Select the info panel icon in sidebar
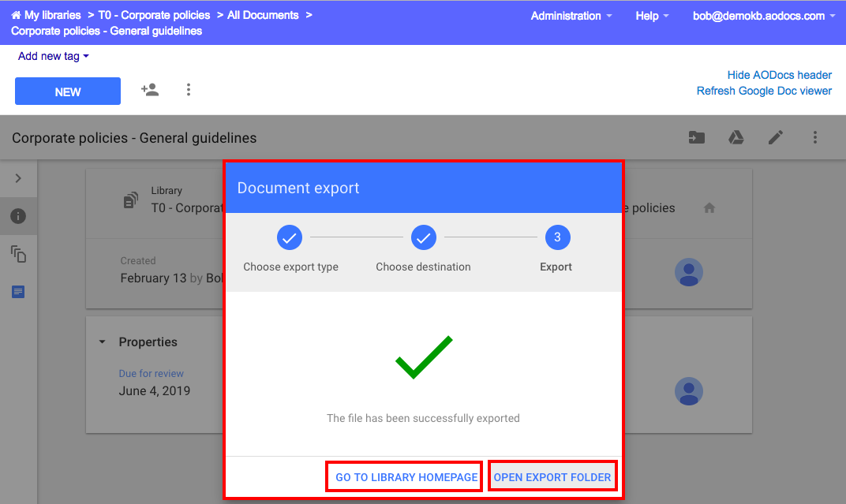The image size is (846, 504). click(18, 216)
